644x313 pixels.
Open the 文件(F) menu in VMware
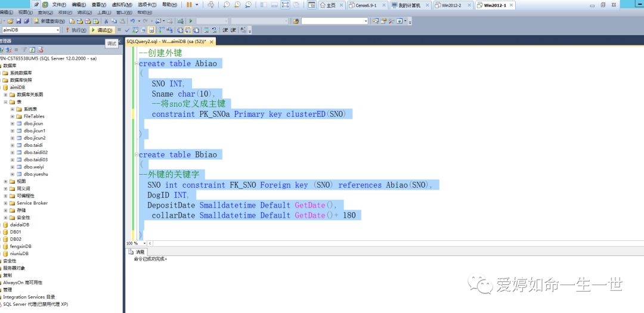(59, 5)
